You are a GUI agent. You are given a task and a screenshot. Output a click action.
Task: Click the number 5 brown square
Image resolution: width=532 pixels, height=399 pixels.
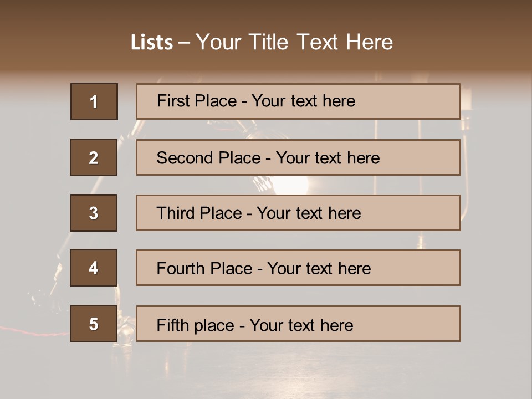(x=94, y=324)
